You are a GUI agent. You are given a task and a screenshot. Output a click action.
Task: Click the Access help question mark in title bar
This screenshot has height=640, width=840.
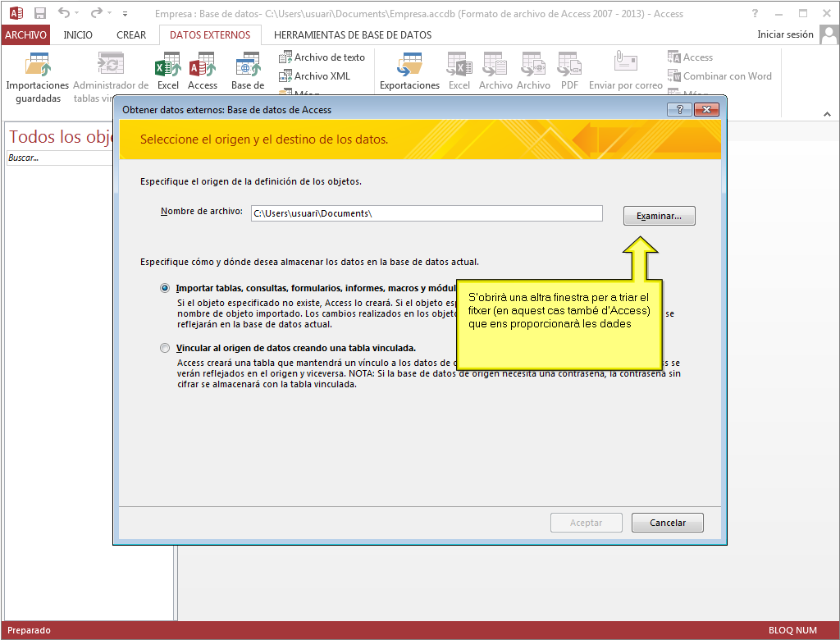click(x=755, y=13)
